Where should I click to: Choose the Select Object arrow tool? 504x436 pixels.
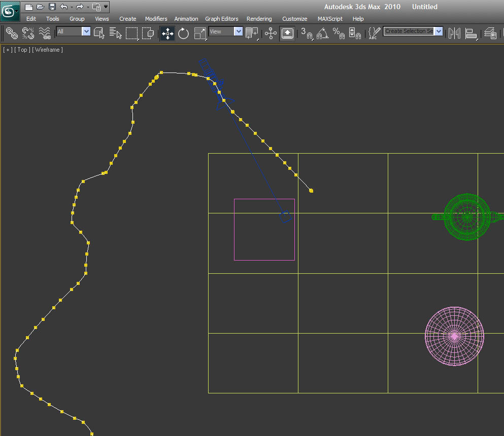click(x=99, y=33)
